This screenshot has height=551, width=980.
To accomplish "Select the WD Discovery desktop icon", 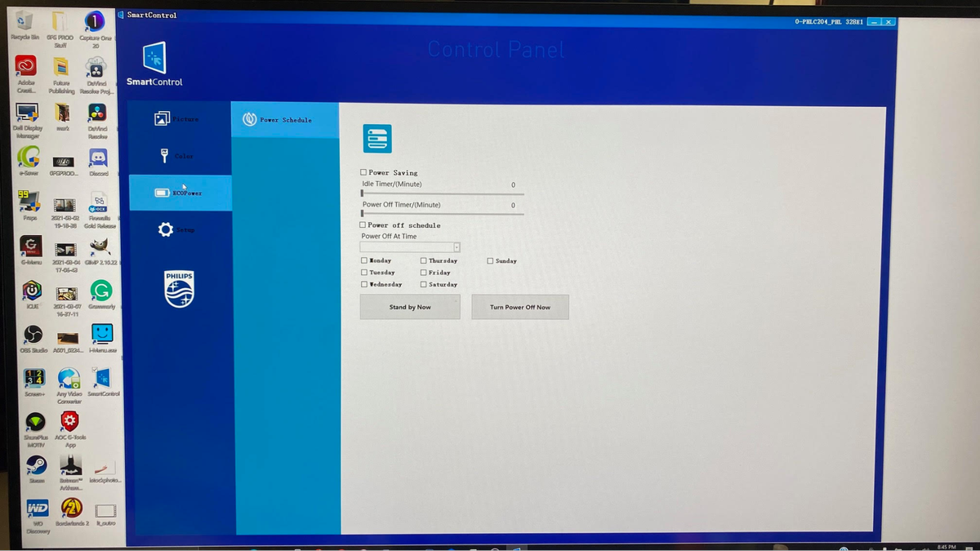I will [x=38, y=517].
